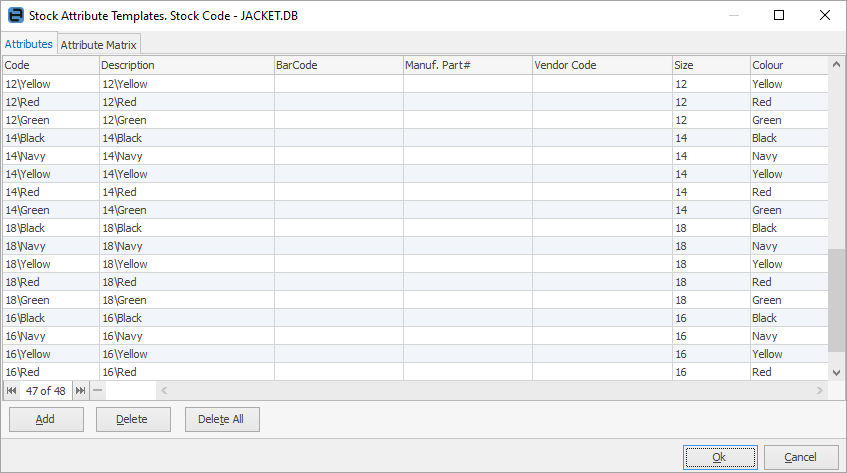
Task: Click the Cancel button
Action: tap(801, 457)
